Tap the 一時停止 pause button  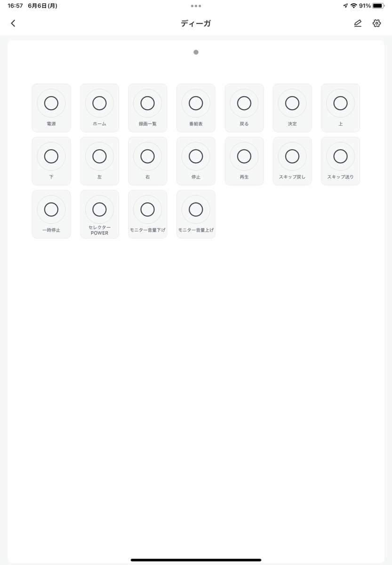coord(51,214)
